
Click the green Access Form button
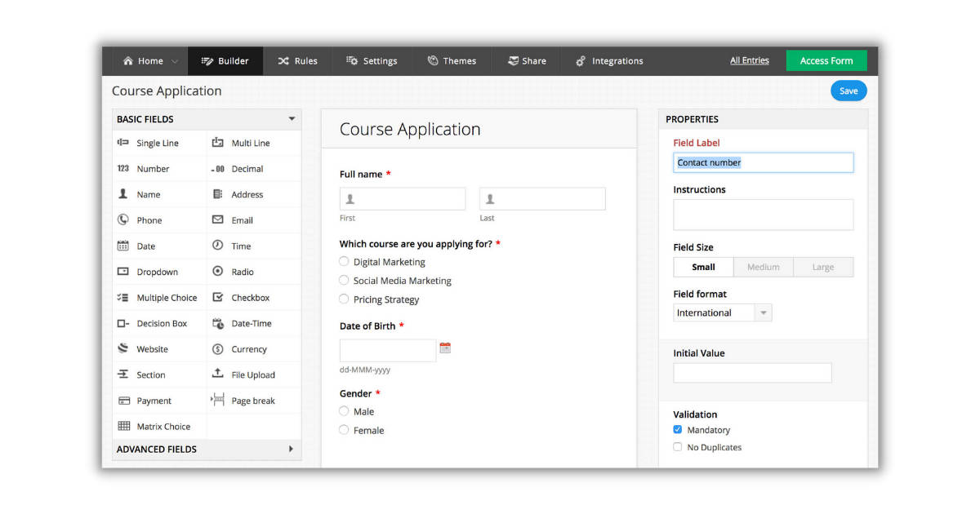click(826, 61)
